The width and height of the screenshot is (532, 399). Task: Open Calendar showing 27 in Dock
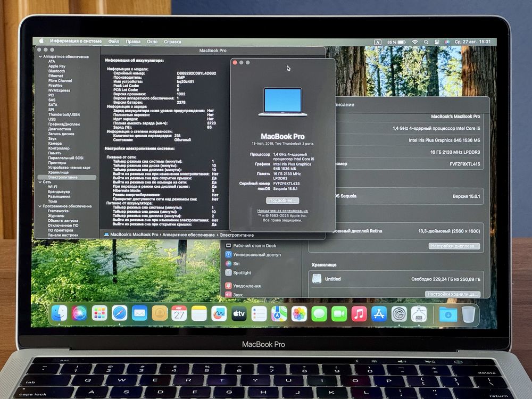(x=179, y=313)
